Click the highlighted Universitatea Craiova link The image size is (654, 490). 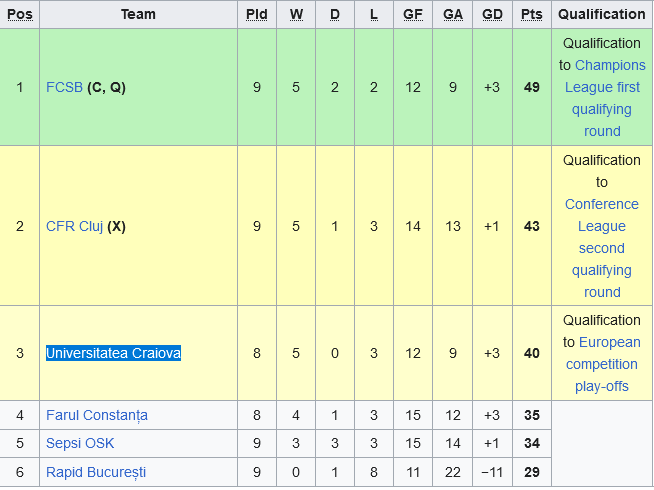pyautogui.click(x=113, y=353)
